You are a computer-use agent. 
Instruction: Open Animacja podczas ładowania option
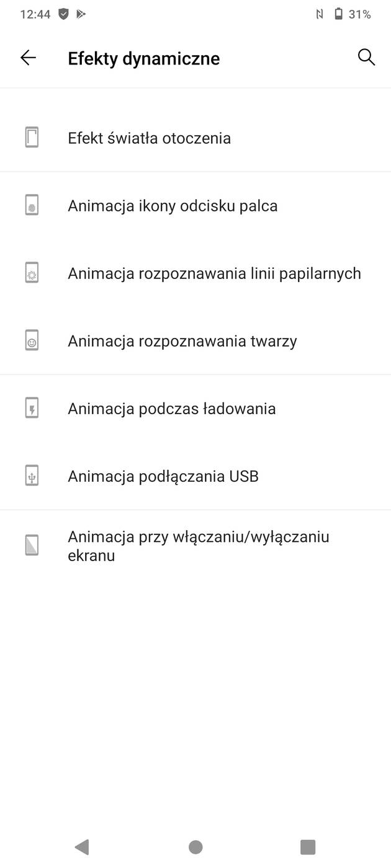coord(171,408)
